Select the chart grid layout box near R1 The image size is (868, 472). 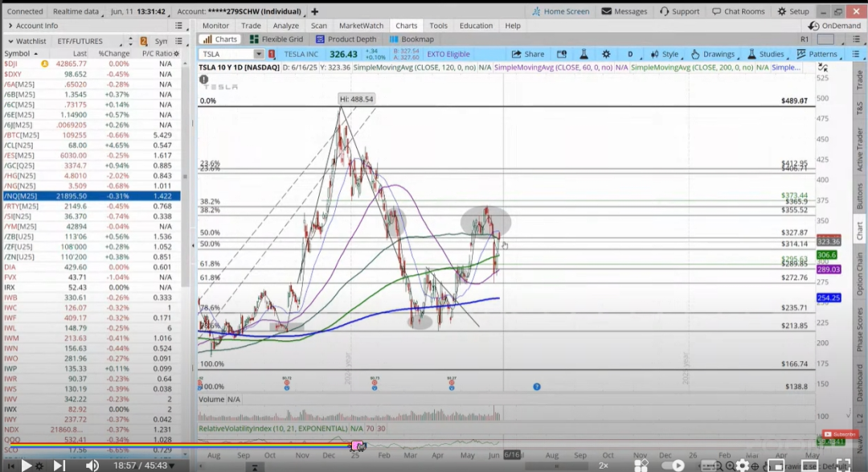(x=825, y=39)
